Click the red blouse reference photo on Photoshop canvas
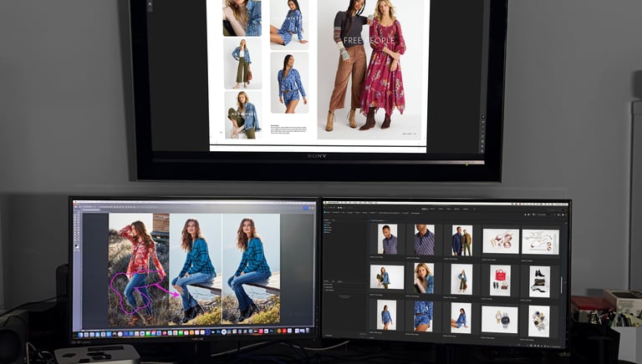This screenshot has width=642, height=364. pyautogui.click(x=139, y=269)
